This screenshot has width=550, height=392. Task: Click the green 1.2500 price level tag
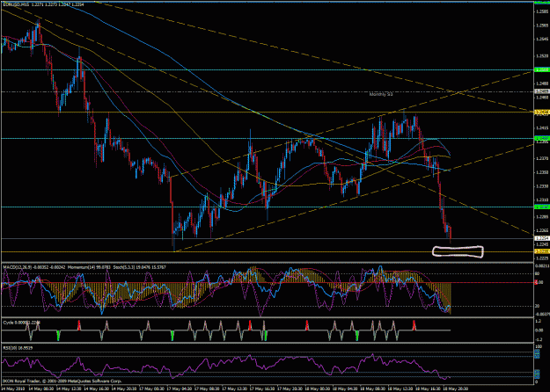(541, 69)
